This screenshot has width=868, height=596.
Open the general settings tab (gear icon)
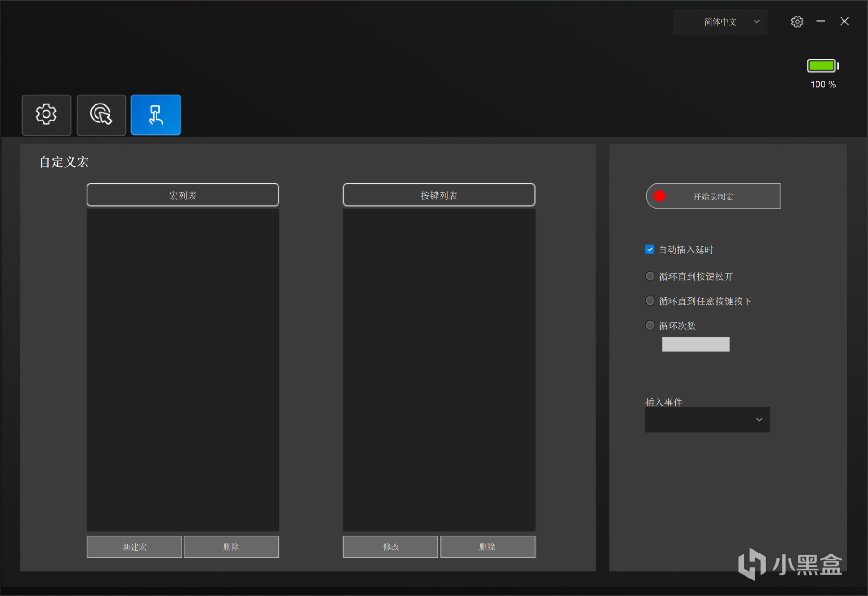click(x=47, y=115)
